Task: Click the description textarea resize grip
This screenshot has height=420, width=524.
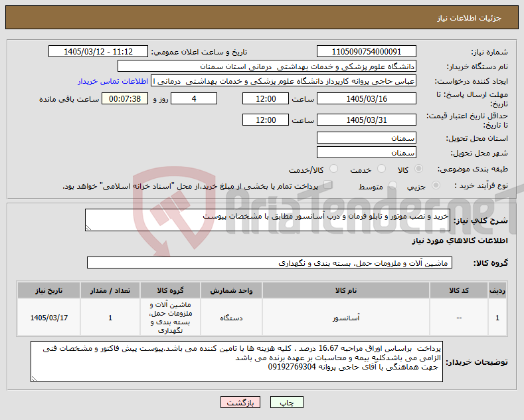Action: 88,228
